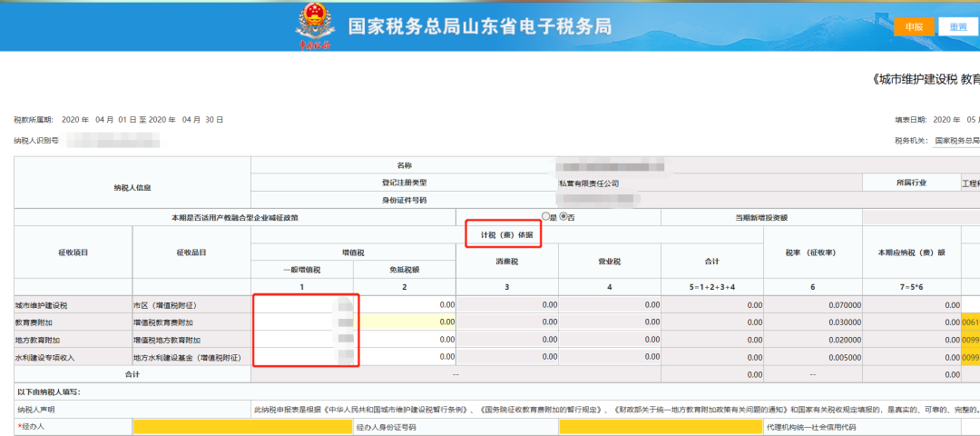
Task: Click the 0.020000 tax rate cell
Action: click(x=812, y=340)
